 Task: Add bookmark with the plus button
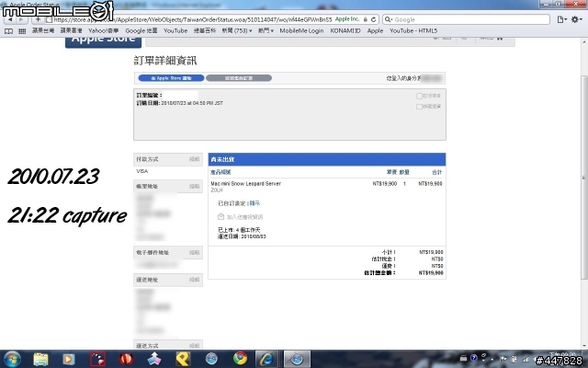tap(38, 19)
